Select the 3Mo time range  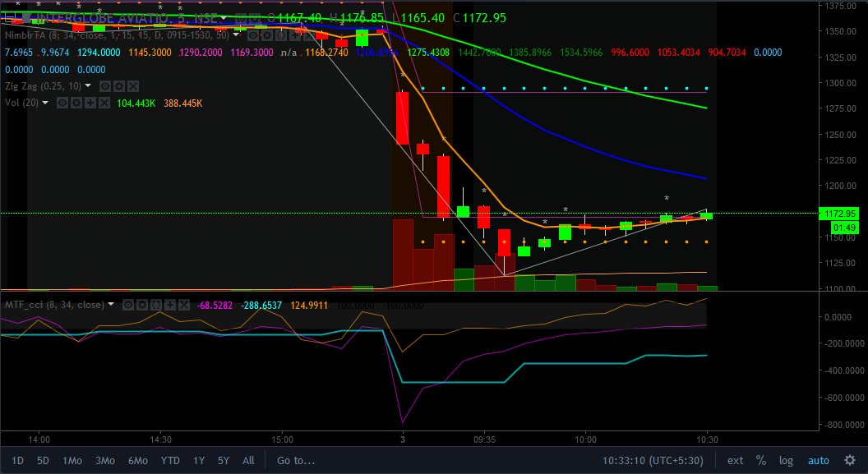click(x=104, y=461)
